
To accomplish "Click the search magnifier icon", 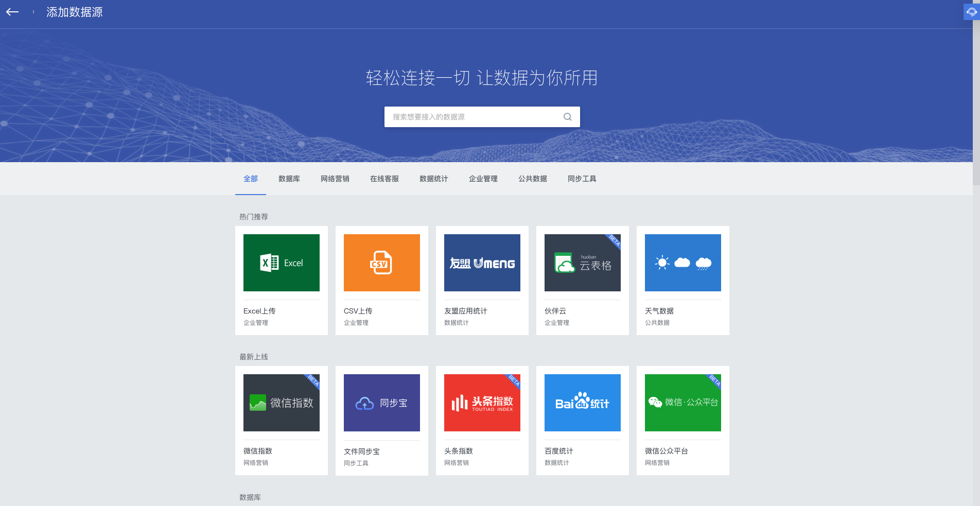I will (x=567, y=117).
